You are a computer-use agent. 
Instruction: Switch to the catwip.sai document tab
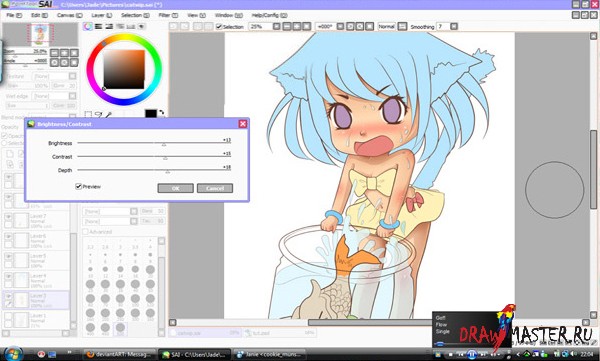pyautogui.click(x=205, y=333)
